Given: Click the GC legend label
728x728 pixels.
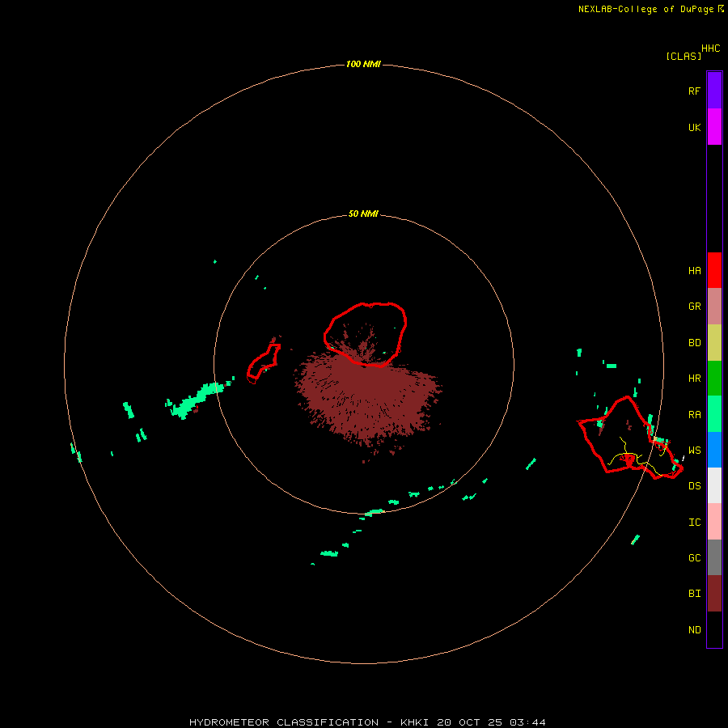Looking at the screenshot, I should coord(695,558).
